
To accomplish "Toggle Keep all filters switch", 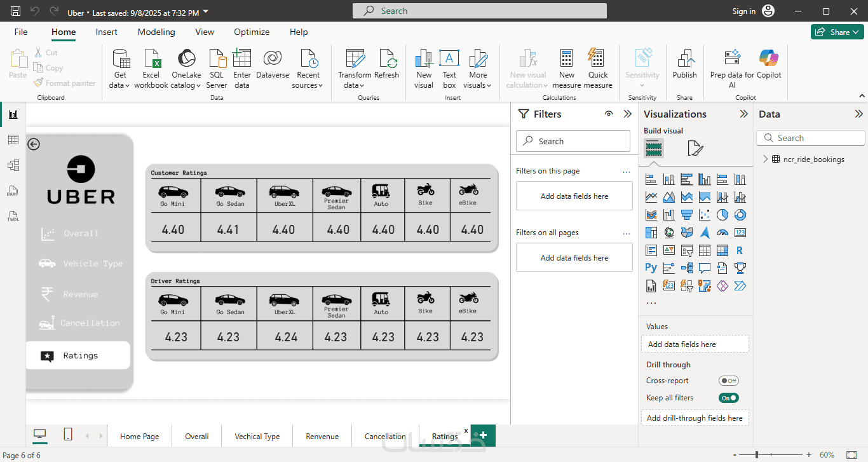I will tap(728, 398).
